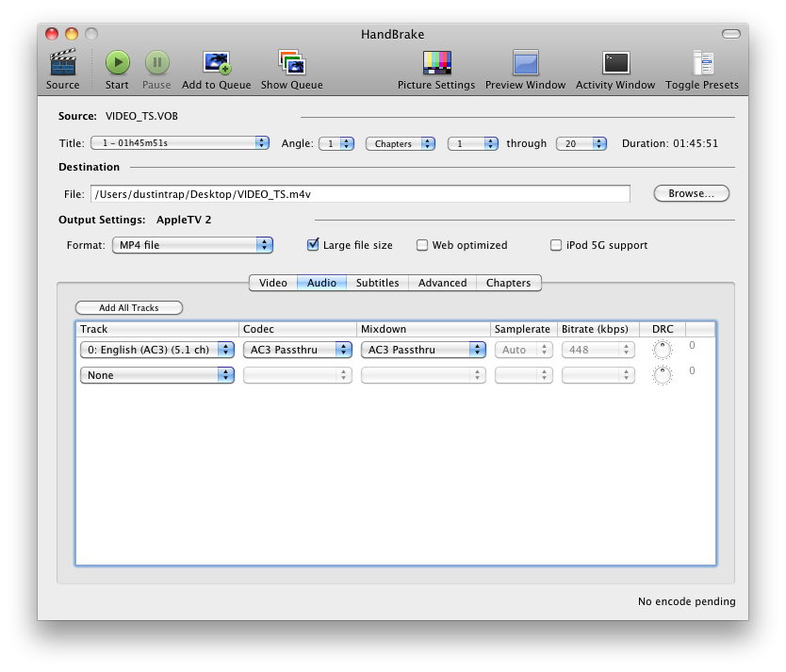Viewport: 786px width, 672px height.
Task: Click the DRC column header
Action: click(x=663, y=329)
